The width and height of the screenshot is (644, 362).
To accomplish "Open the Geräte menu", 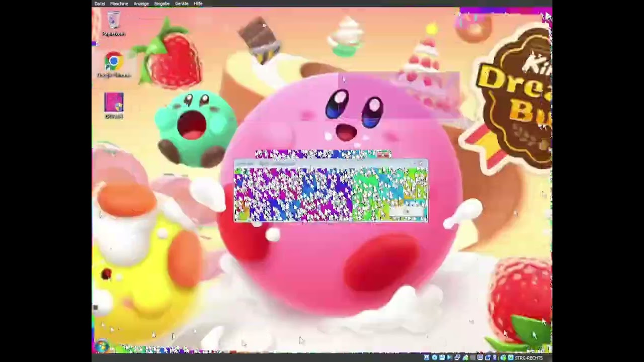I will click(x=182, y=4).
